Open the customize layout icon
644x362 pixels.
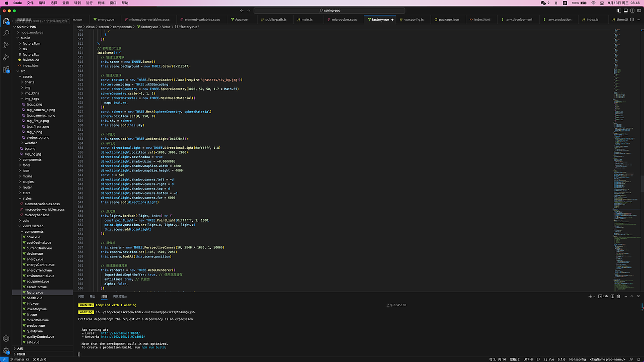coord(638,11)
